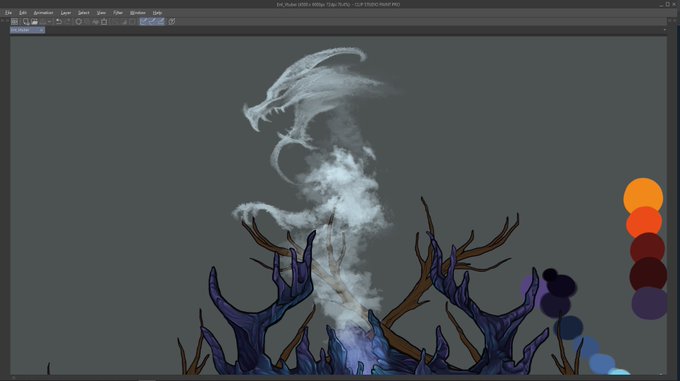680x381 pixels.
Task: Open the Help menu
Action: [157, 13]
